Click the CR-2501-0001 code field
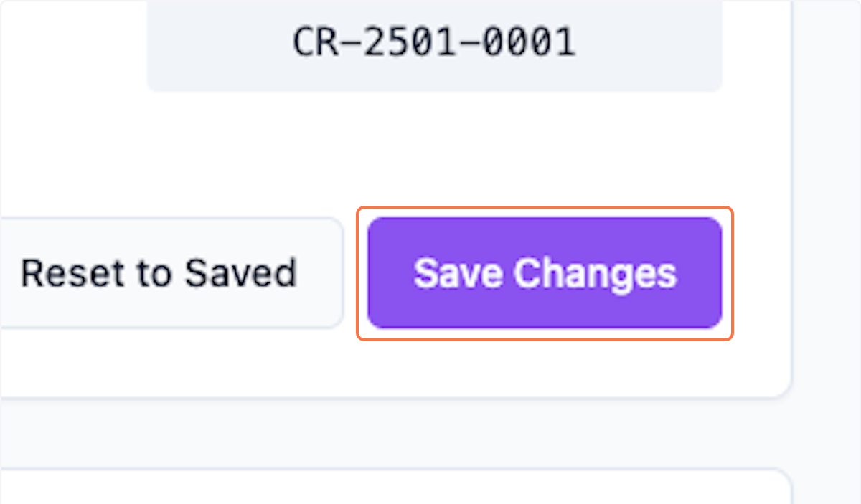The height and width of the screenshot is (504, 861). tap(434, 44)
